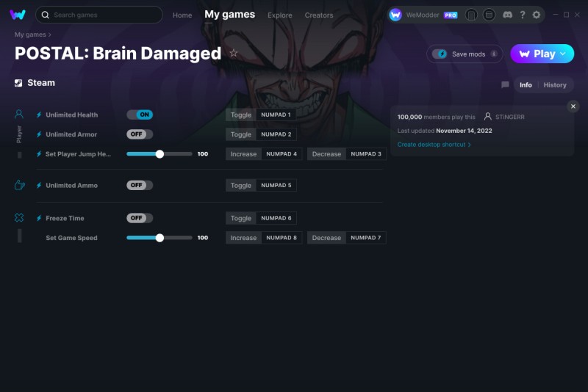Select the thumbs-up ammo category icon

pos(20,184)
